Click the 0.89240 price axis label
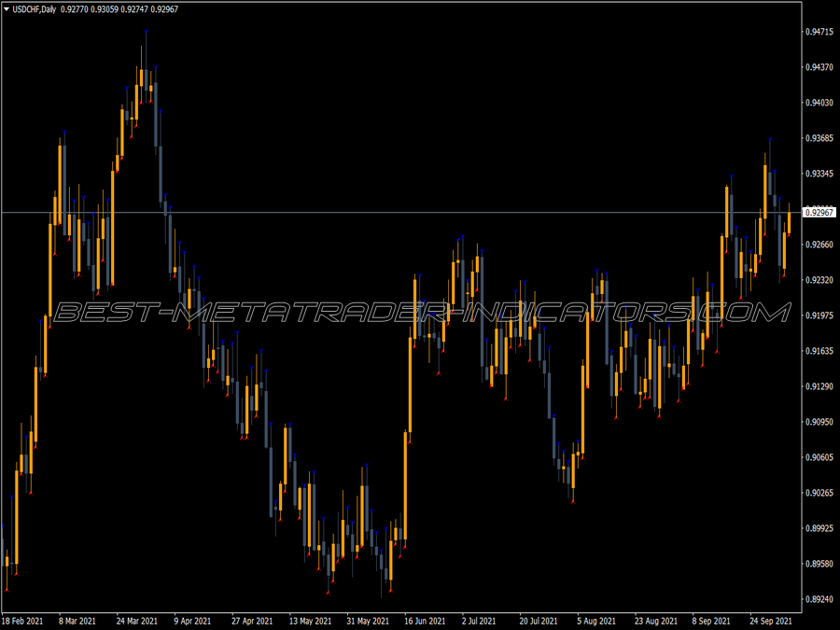Image resolution: width=840 pixels, height=630 pixels. 819,599
